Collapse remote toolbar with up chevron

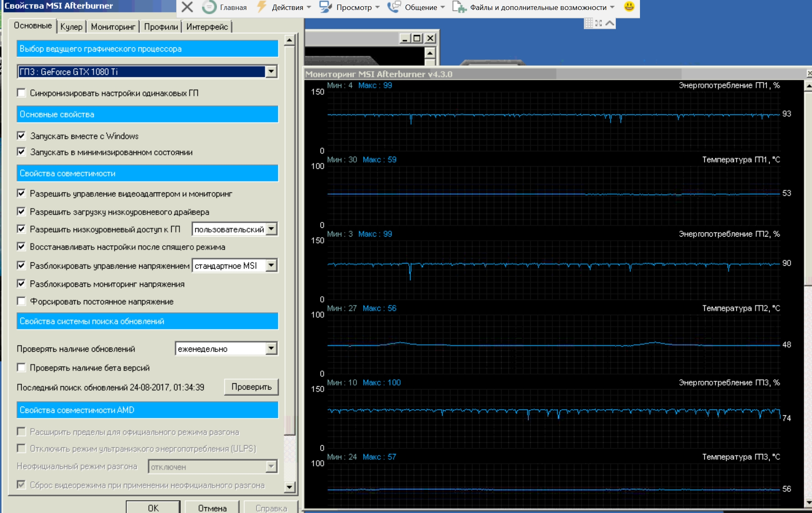point(610,23)
